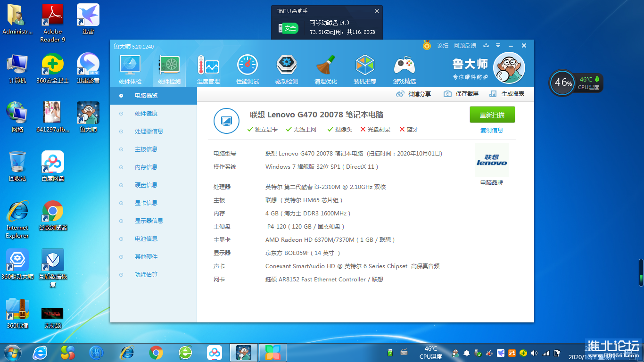The image size is (644, 362).
Task: Select 显示器信息 in the sidebar
Action: pyautogui.click(x=153, y=221)
